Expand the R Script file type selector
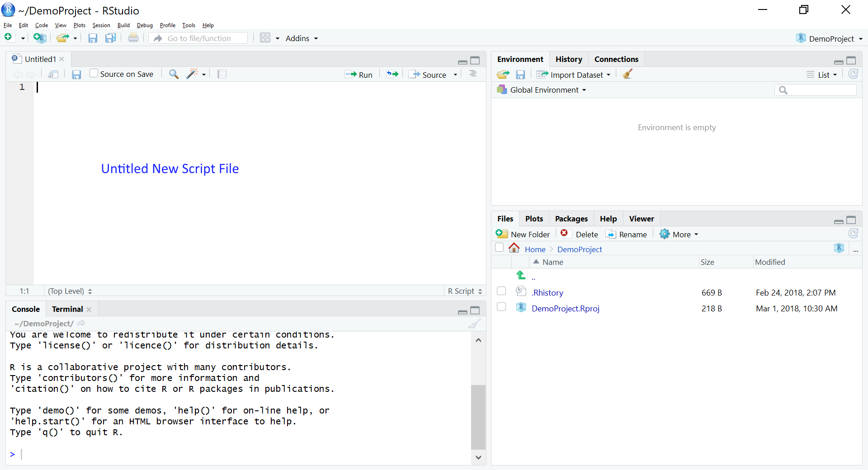The width and height of the screenshot is (868, 470). tap(464, 291)
